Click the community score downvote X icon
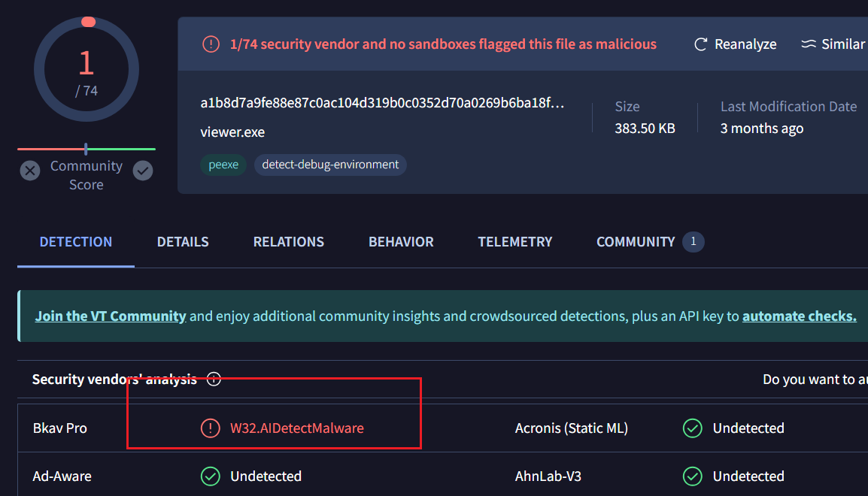Image resolution: width=868 pixels, height=496 pixels. (x=30, y=171)
